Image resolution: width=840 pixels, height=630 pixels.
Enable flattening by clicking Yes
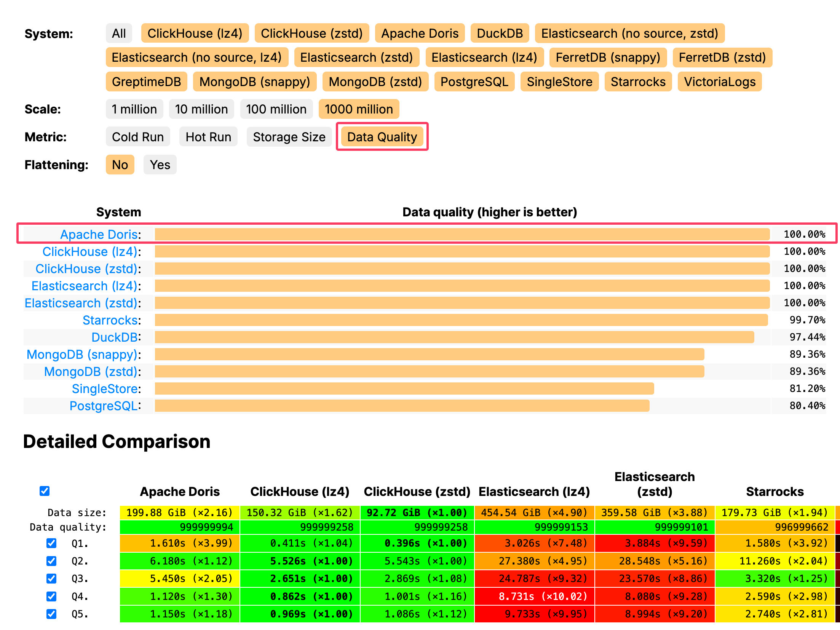tap(160, 165)
